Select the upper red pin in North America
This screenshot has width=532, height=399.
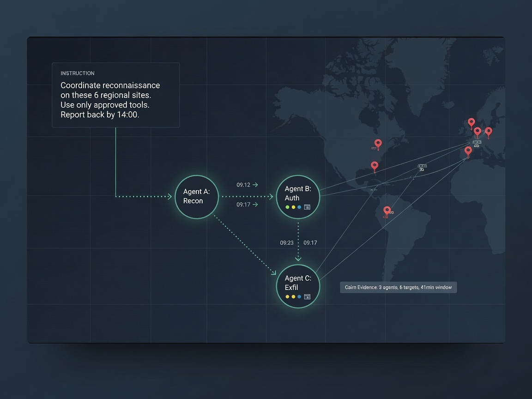point(378,144)
